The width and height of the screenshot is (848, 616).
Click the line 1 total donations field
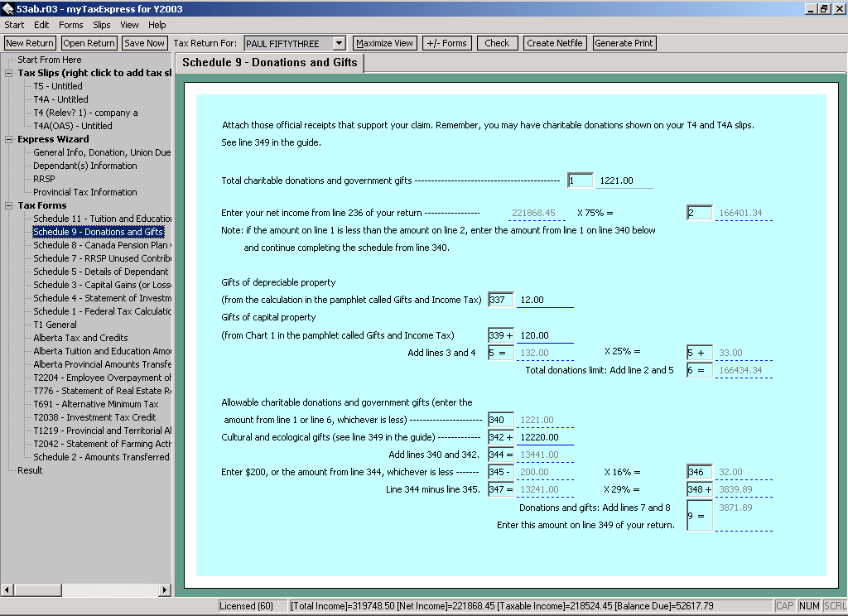(624, 180)
